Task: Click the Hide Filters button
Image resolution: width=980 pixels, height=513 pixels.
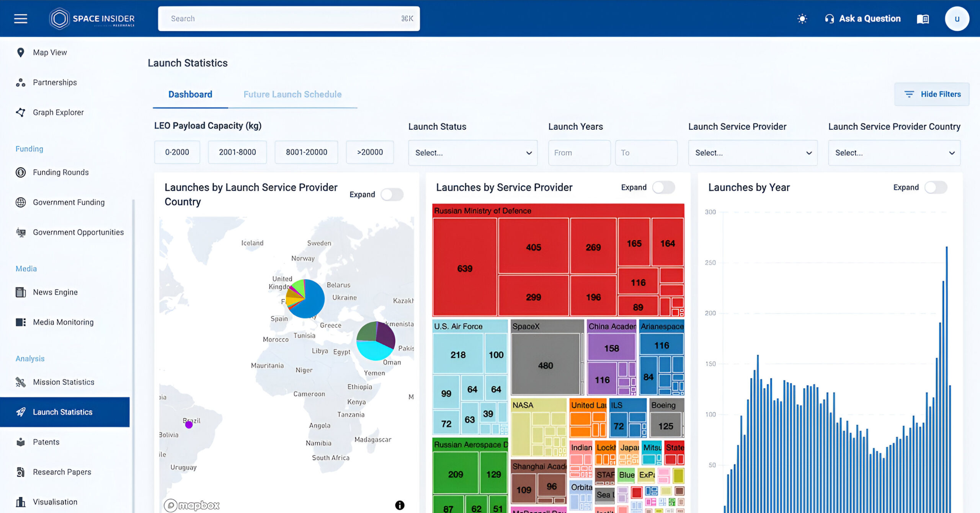Action: [932, 94]
